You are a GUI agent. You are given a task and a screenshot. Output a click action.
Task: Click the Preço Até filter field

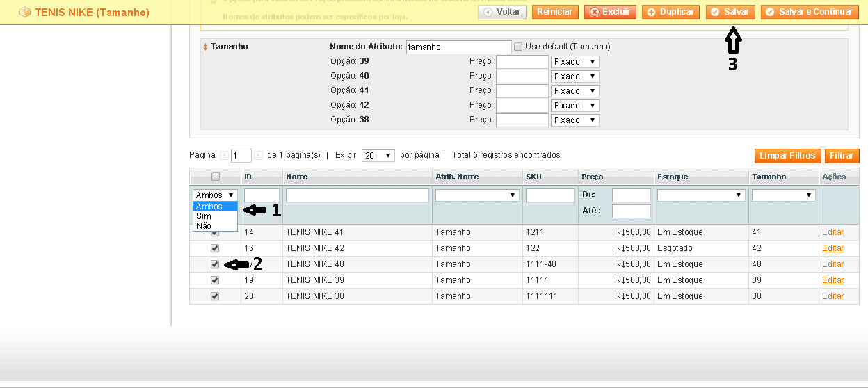[x=632, y=211]
